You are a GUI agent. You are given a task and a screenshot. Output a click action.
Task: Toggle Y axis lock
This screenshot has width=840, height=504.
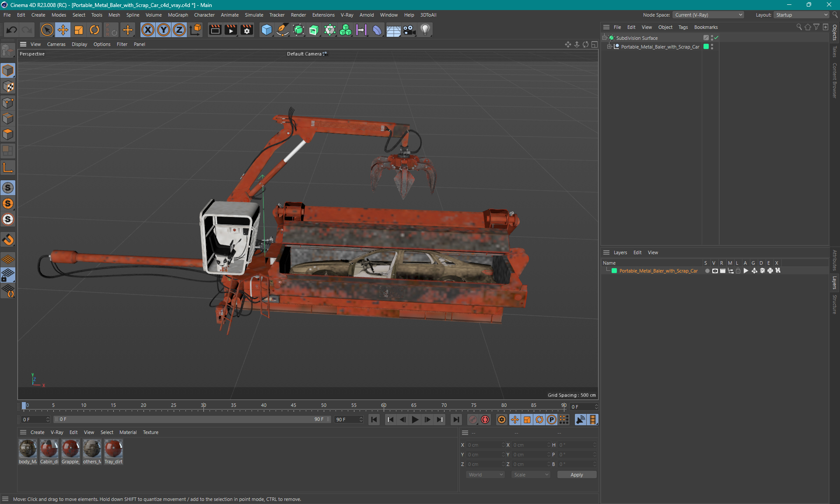[164, 30]
